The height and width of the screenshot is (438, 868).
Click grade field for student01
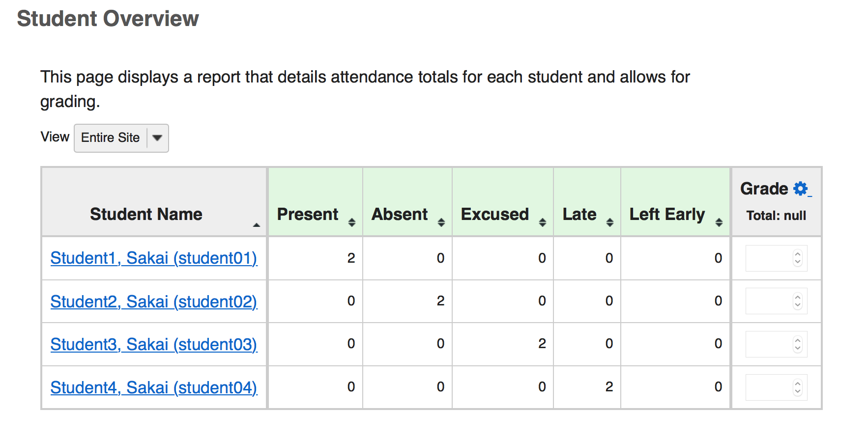pyautogui.click(x=769, y=258)
